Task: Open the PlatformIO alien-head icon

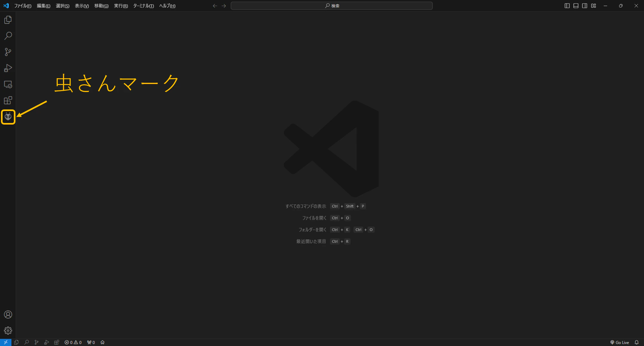Action: pos(8,117)
